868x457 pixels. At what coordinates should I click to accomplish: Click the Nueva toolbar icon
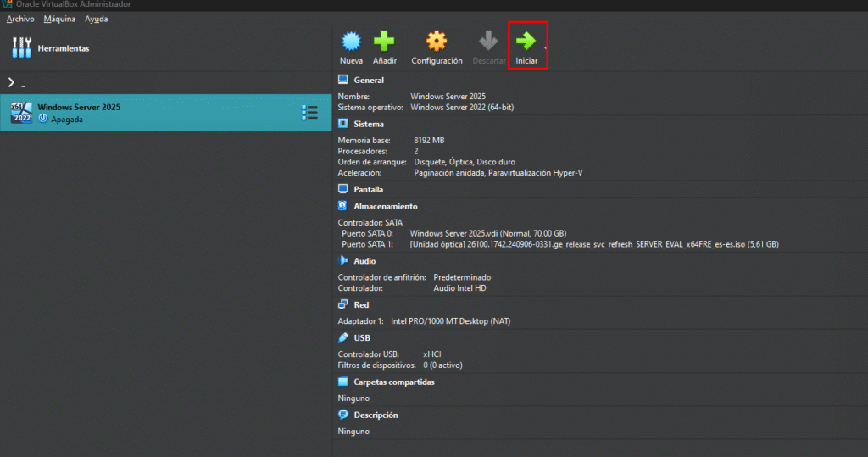351,41
